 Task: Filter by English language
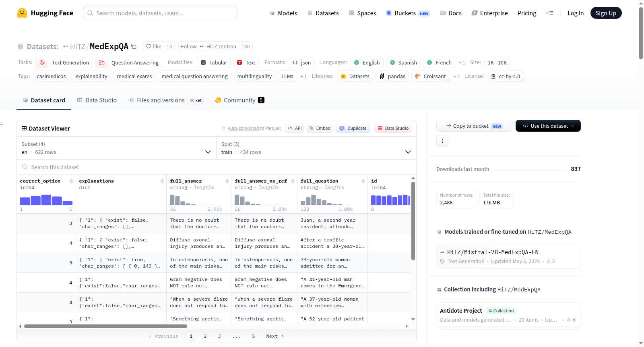pos(367,62)
